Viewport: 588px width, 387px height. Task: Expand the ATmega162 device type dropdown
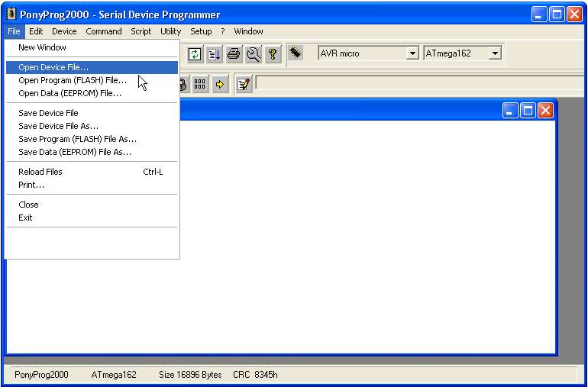click(495, 53)
